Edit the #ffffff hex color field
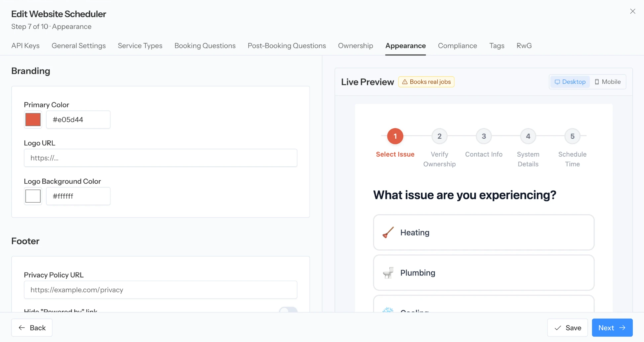 [x=78, y=196]
